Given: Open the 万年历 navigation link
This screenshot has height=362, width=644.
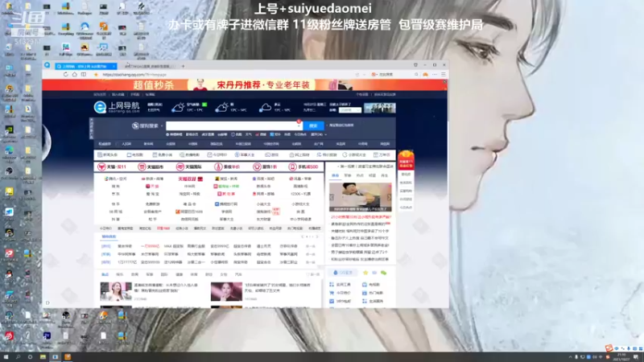Looking at the screenshot, I should [x=382, y=155].
